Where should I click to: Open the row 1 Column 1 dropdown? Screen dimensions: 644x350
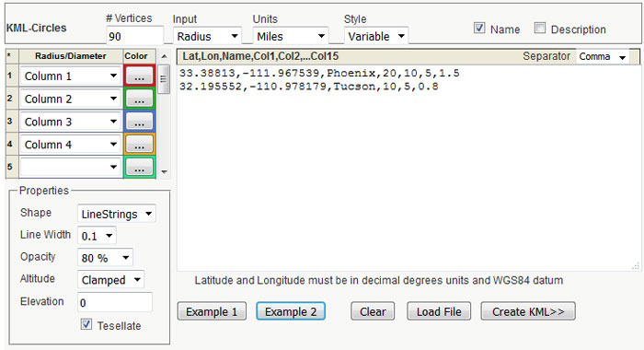(71, 76)
